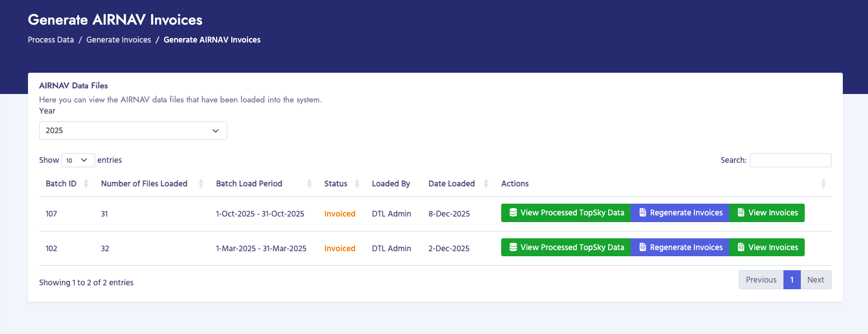Click the chevron arrow in the Year selector
Image resolution: width=868 pixels, height=334 pixels.
(216, 130)
